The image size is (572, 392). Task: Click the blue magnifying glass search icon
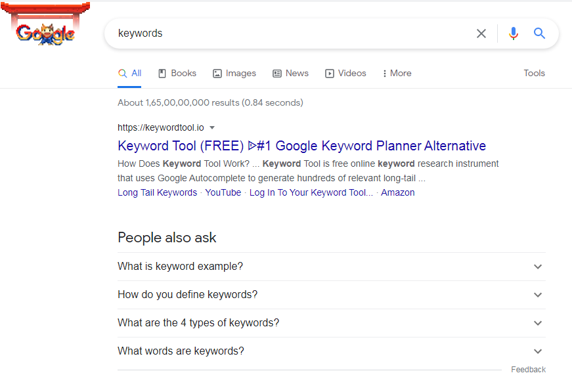click(540, 33)
